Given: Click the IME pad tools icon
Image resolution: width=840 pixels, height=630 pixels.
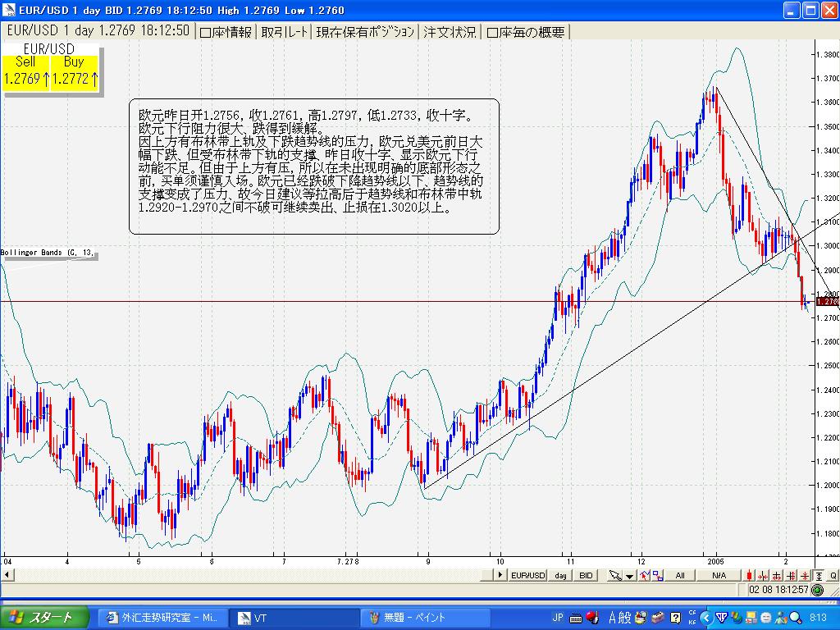Looking at the screenshot, I should click(x=641, y=617).
